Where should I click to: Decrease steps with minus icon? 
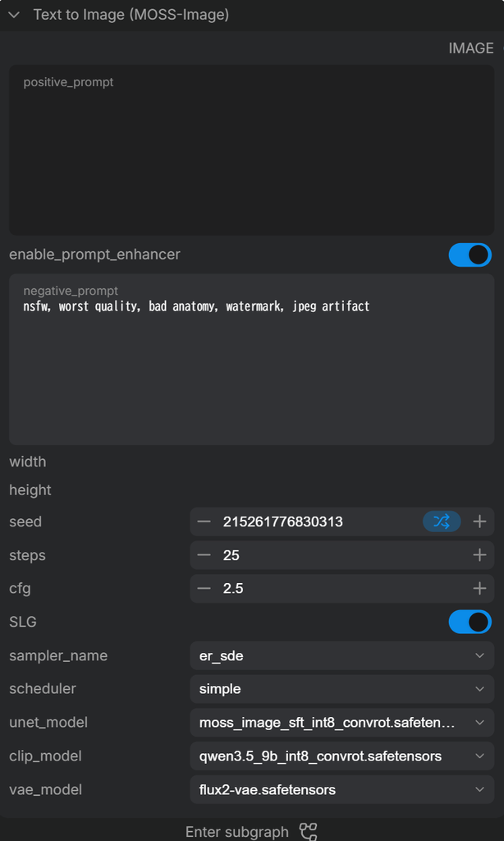(204, 555)
